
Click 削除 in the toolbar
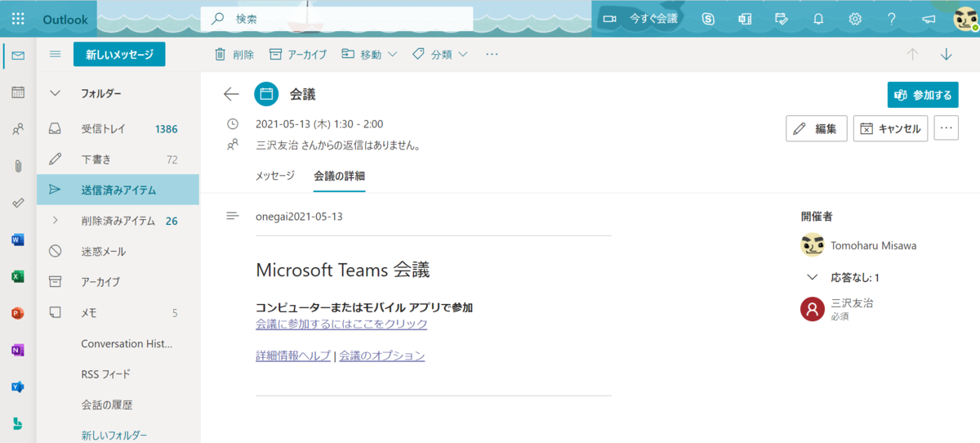[234, 55]
